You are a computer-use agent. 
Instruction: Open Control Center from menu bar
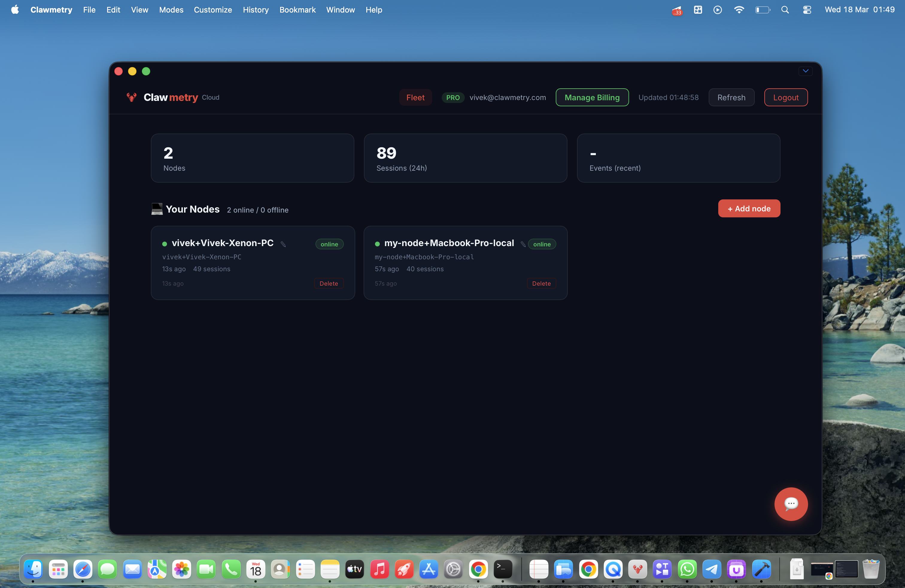[x=807, y=10]
